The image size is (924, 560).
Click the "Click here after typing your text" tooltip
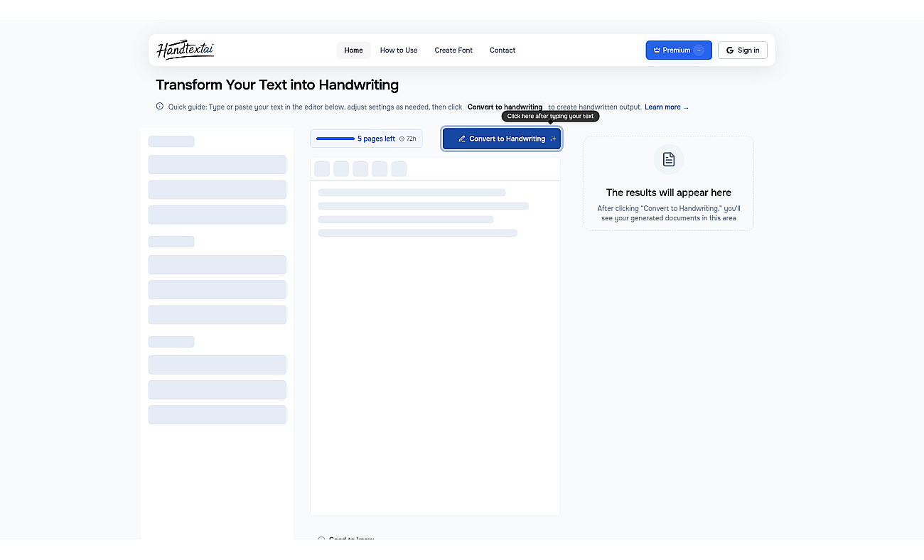(x=550, y=116)
